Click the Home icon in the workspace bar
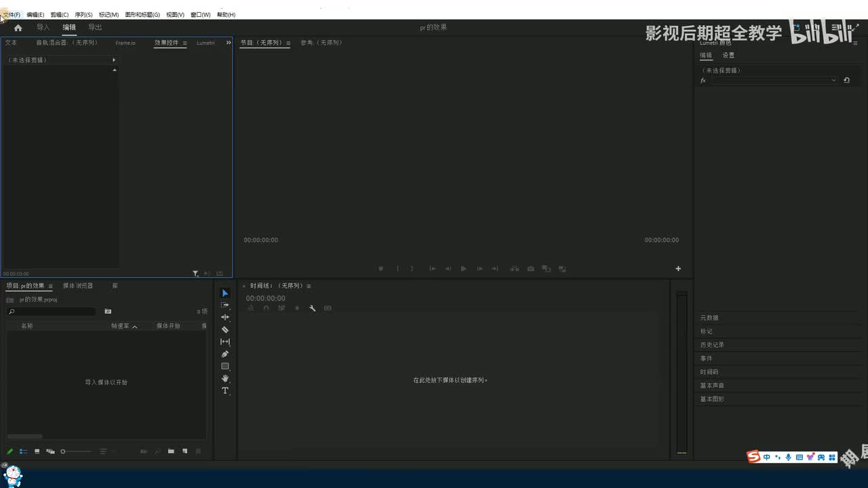 18,28
